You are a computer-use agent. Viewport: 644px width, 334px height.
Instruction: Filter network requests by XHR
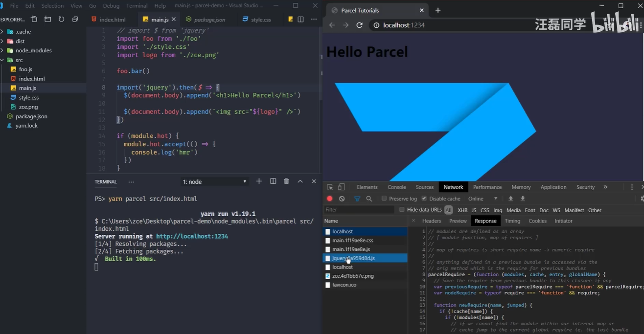[462, 210]
